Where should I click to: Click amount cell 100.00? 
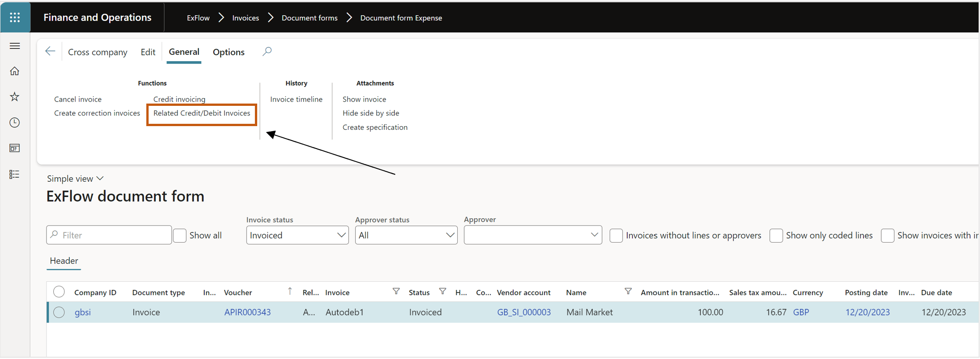(710, 312)
